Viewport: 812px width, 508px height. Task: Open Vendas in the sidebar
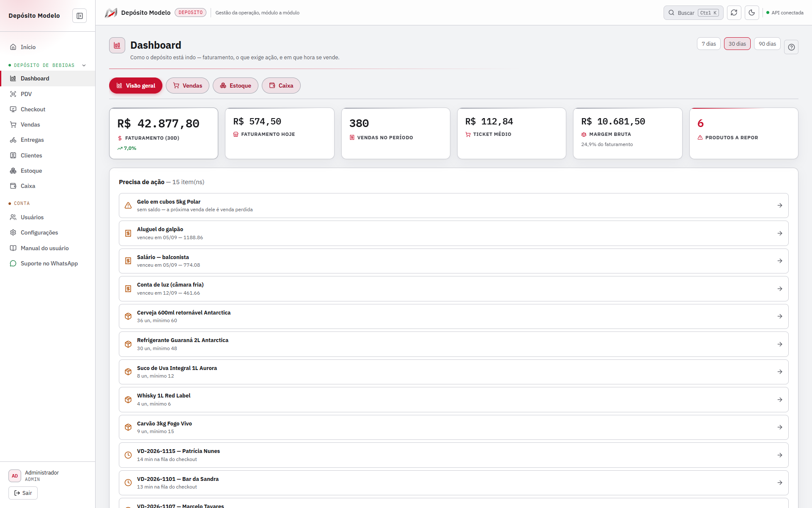47,124
